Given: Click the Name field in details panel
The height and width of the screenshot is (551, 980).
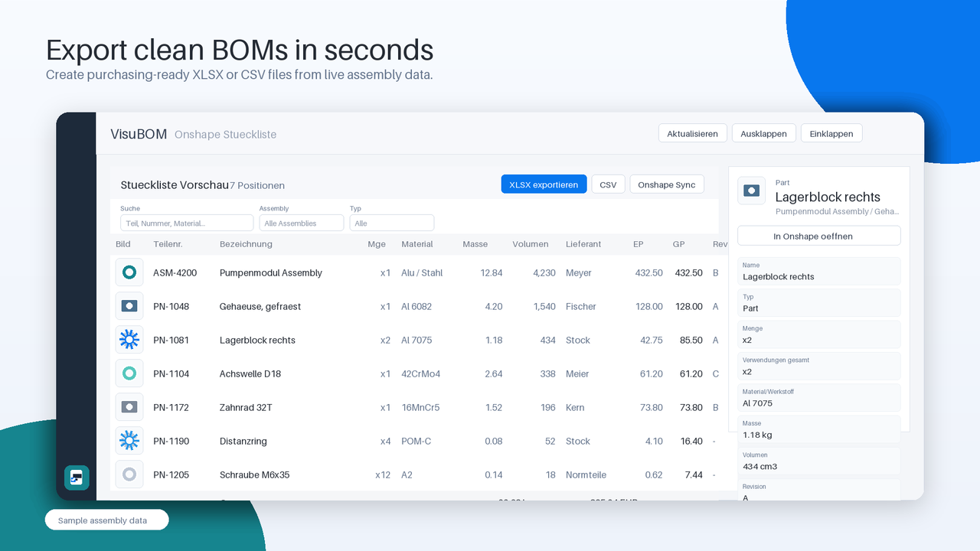Looking at the screenshot, I should point(818,272).
